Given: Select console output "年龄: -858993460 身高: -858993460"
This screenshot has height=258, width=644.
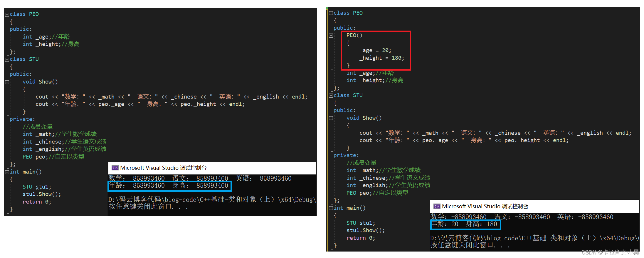Looking at the screenshot, I should tap(169, 186).
